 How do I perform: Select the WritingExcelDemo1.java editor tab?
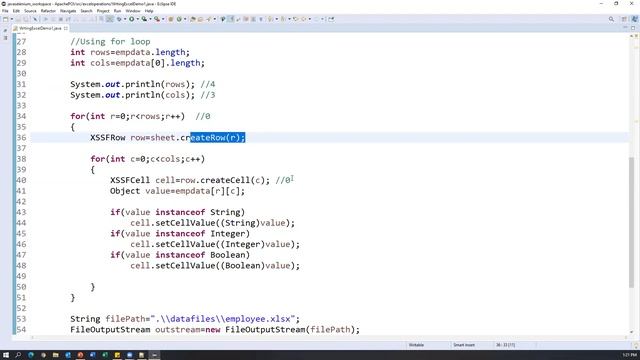pos(40,28)
